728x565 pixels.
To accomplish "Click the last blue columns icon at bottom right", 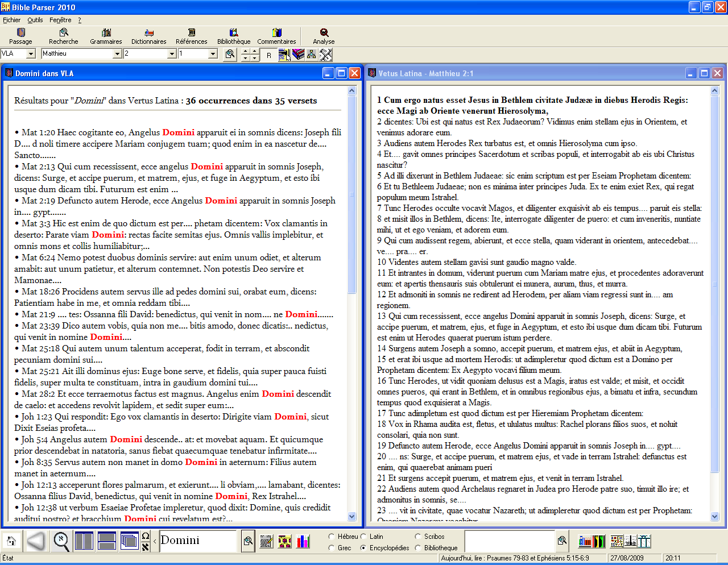I will (644, 541).
